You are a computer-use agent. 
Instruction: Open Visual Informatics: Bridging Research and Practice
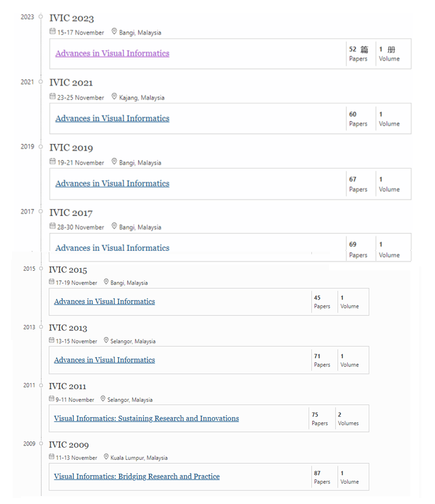coord(137,476)
